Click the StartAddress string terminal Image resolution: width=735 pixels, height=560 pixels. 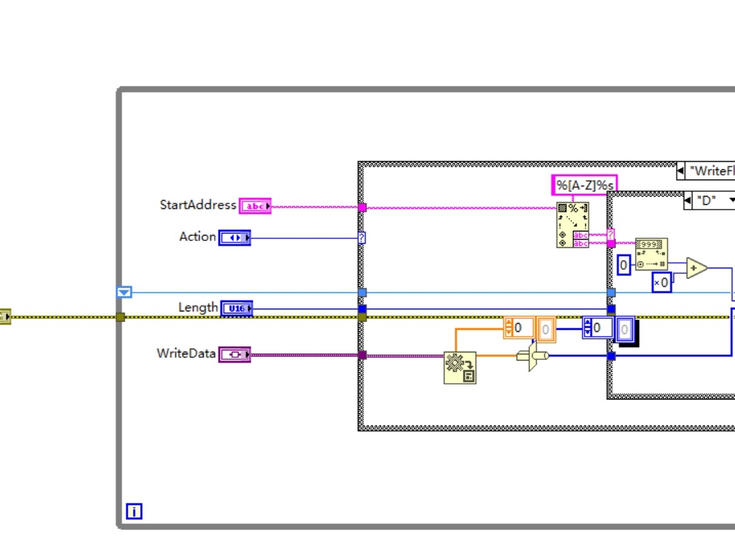point(255,205)
